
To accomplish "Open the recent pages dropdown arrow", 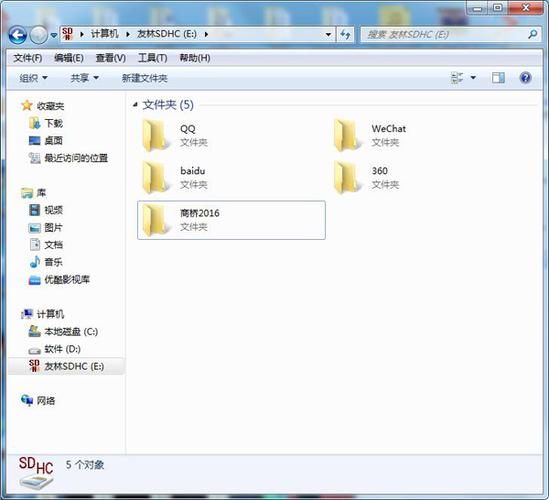I will (x=54, y=35).
